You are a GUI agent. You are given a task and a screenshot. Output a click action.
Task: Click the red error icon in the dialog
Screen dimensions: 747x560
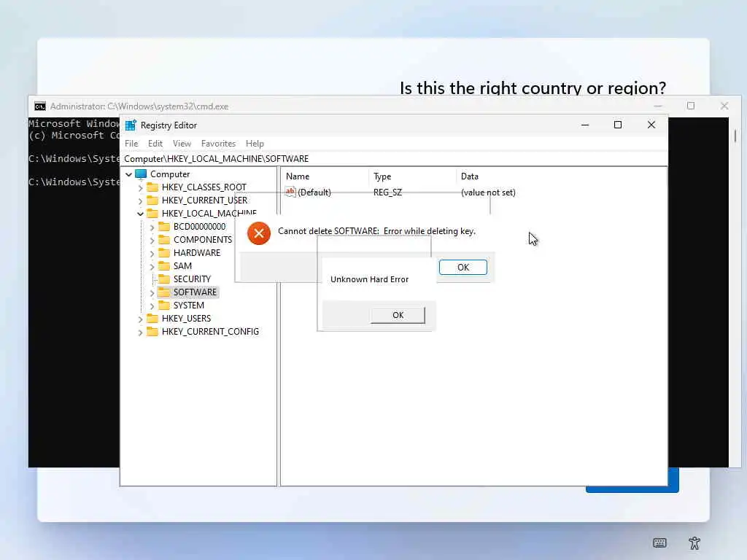(259, 233)
